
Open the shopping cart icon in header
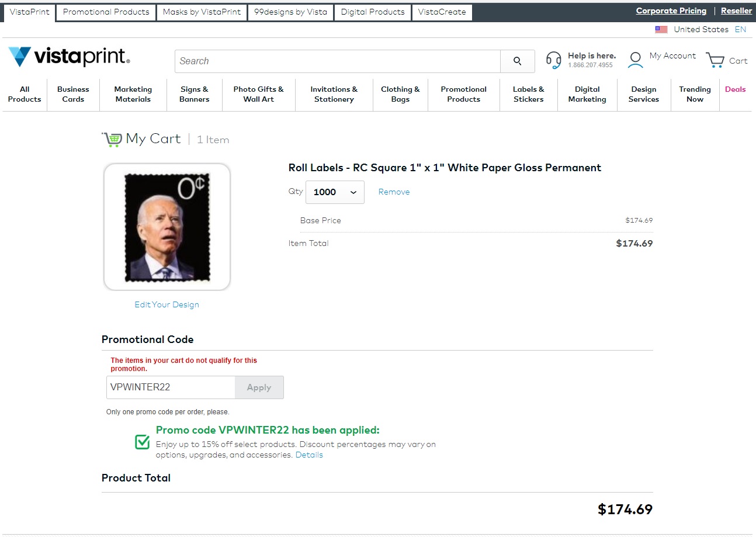(715, 60)
